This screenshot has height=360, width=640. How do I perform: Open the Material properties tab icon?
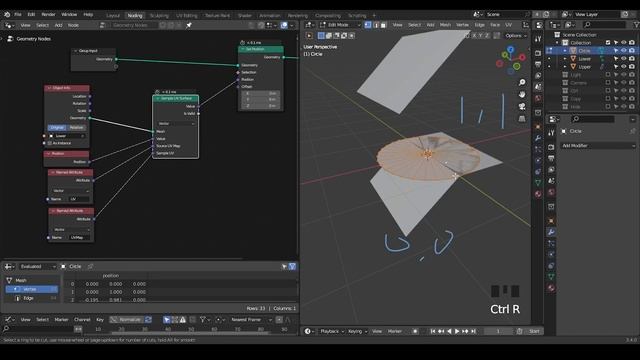(x=551, y=288)
